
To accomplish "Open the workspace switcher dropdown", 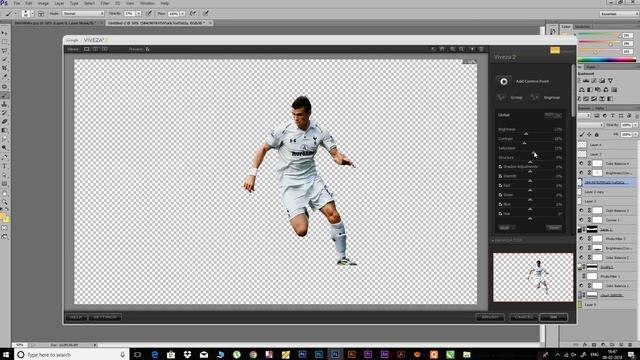I will tap(618, 13).
